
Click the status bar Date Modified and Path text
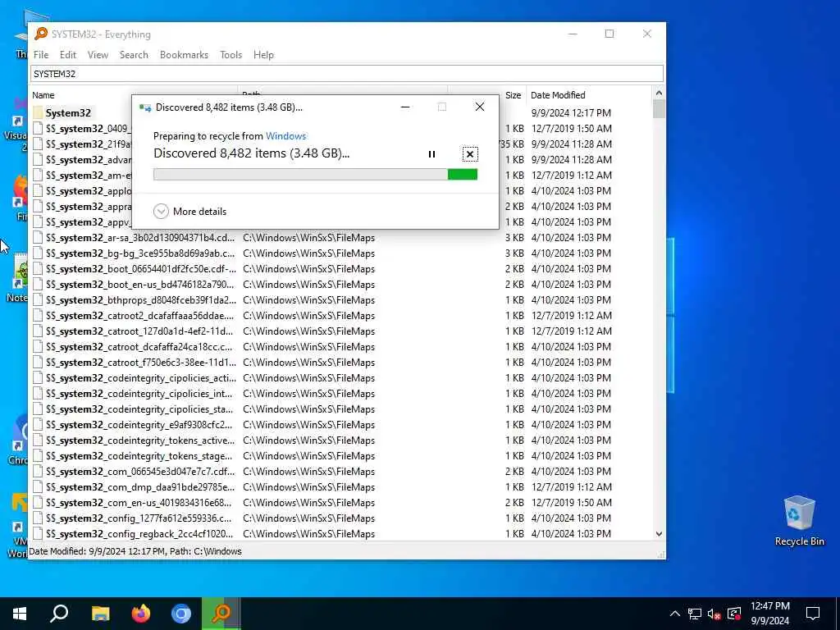(135, 551)
